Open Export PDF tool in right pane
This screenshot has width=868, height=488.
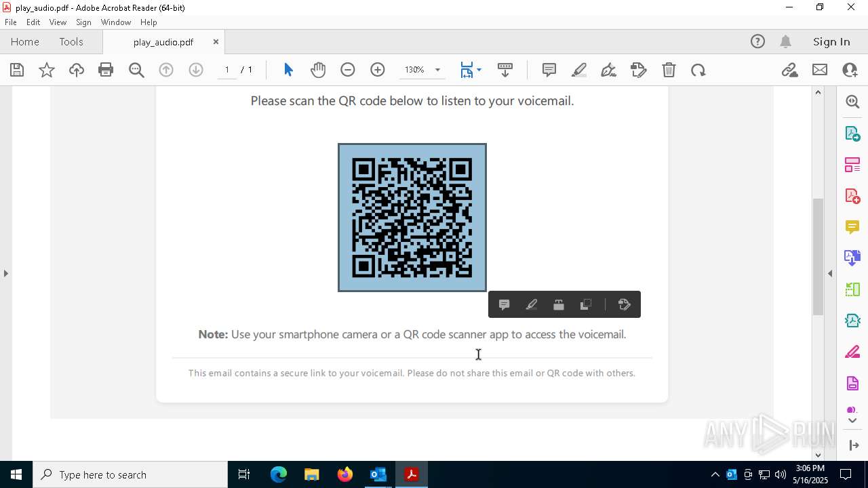(852, 133)
